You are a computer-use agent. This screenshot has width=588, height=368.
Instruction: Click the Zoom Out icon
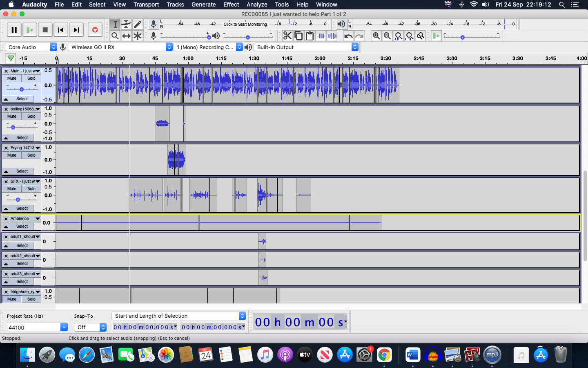tap(387, 36)
